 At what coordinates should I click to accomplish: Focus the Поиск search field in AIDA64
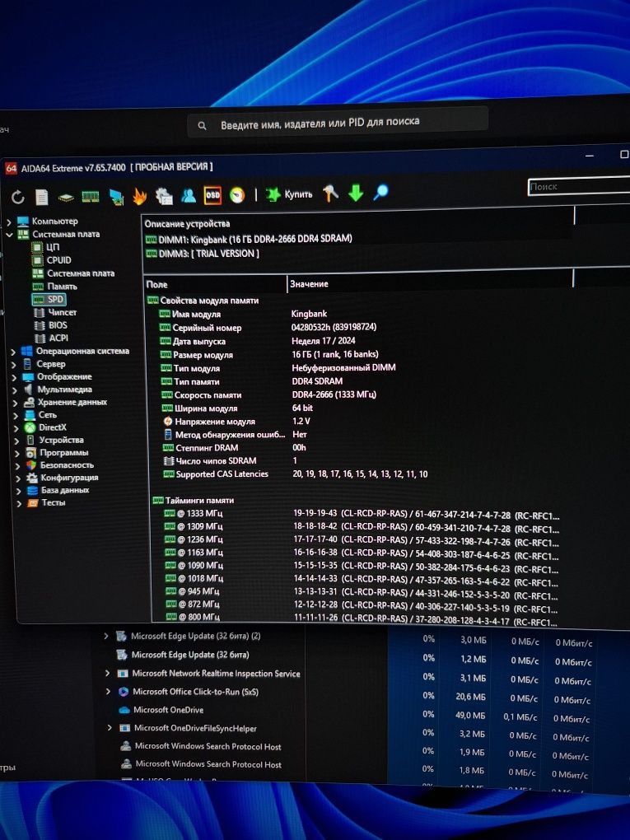(x=579, y=186)
